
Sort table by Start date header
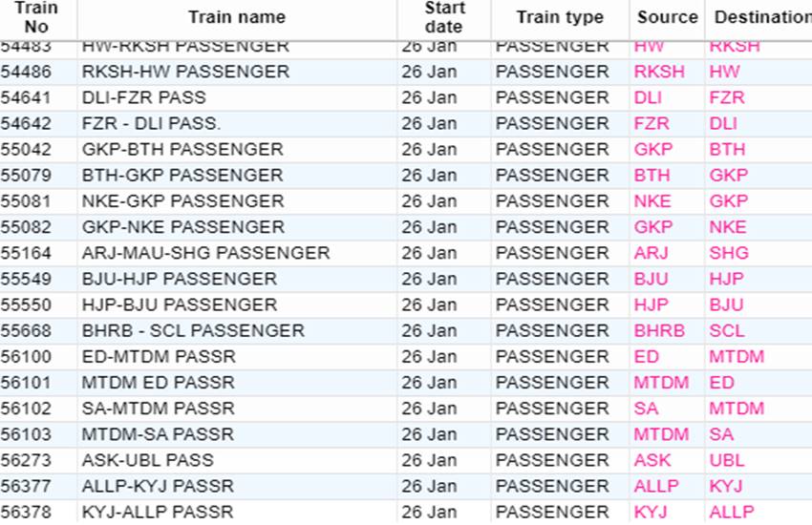pos(444,17)
